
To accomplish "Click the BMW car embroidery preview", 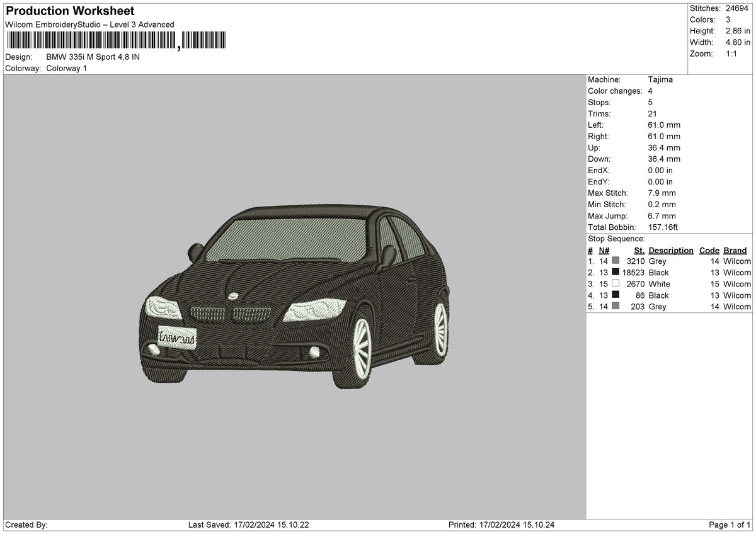I will [x=294, y=298].
